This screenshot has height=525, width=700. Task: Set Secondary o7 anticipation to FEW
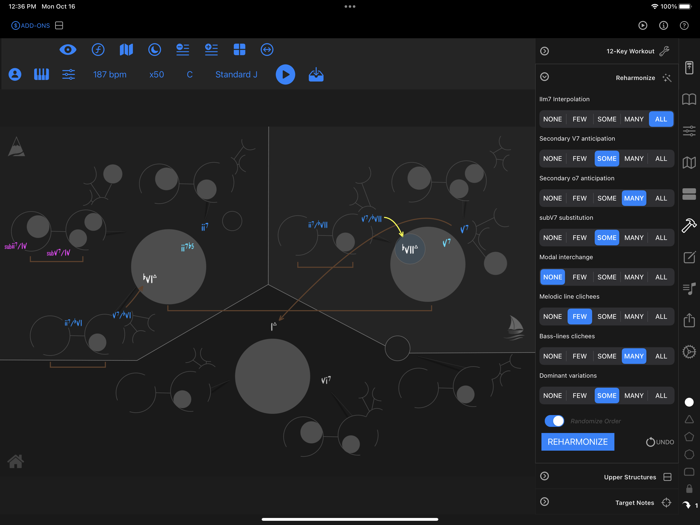(579, 198)
